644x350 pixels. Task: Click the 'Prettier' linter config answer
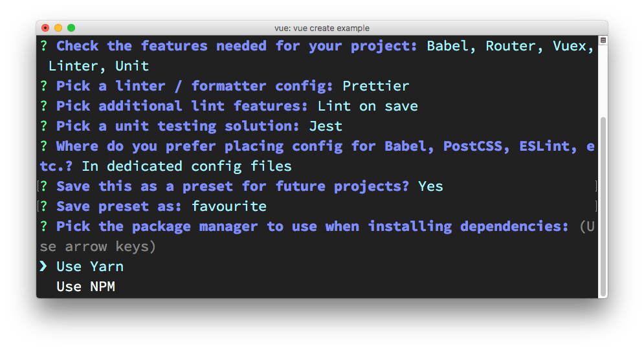[376, 86]
